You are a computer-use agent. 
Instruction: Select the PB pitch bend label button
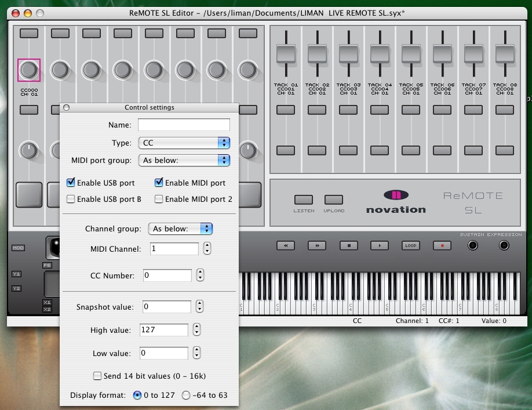pos(47,265)
